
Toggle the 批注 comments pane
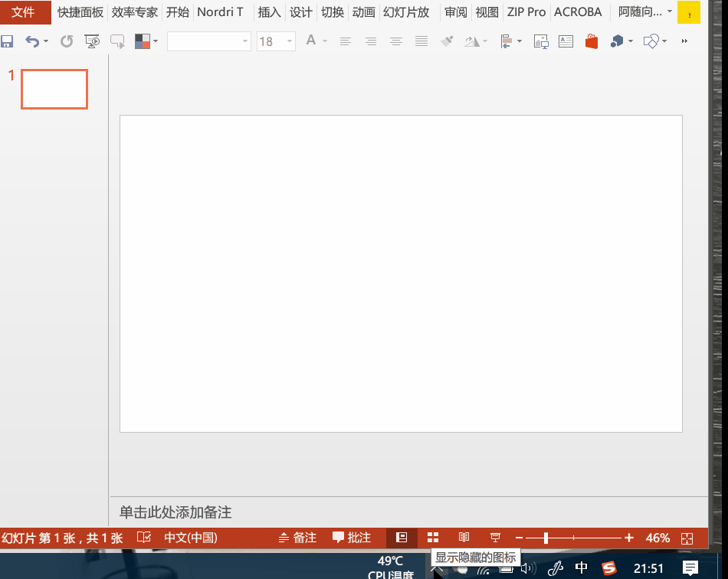tap(352, 538)
